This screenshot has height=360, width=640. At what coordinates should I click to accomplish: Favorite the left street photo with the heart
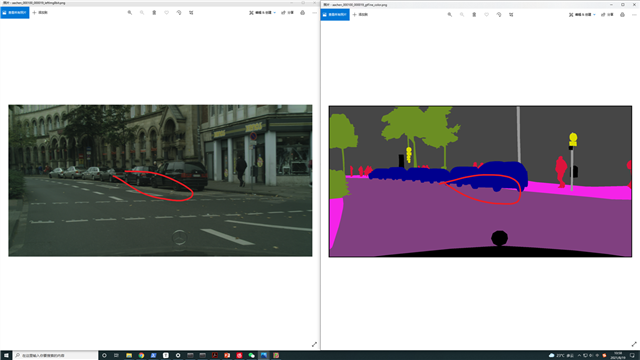coord(167,13)
